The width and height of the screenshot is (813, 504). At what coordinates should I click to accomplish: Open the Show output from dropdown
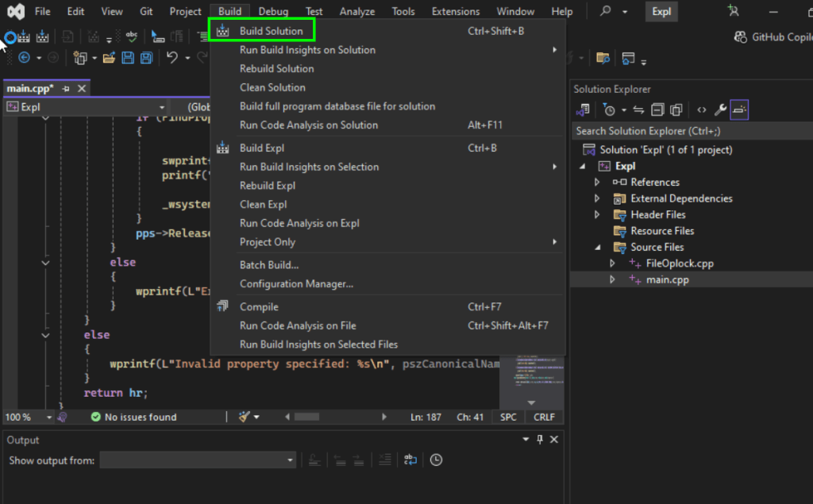point(198,460)
